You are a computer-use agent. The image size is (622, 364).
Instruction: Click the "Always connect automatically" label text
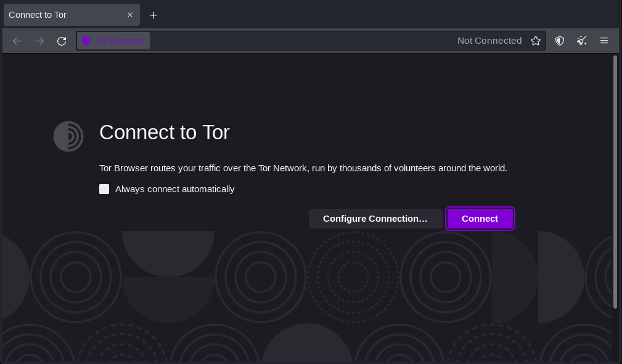click(174, 189)
